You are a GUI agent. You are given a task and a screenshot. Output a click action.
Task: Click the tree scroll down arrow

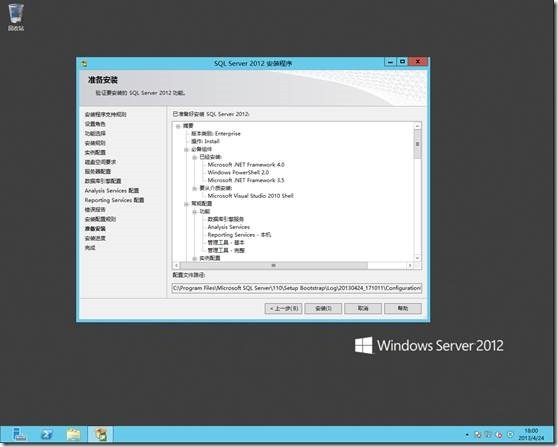point(417,258)
